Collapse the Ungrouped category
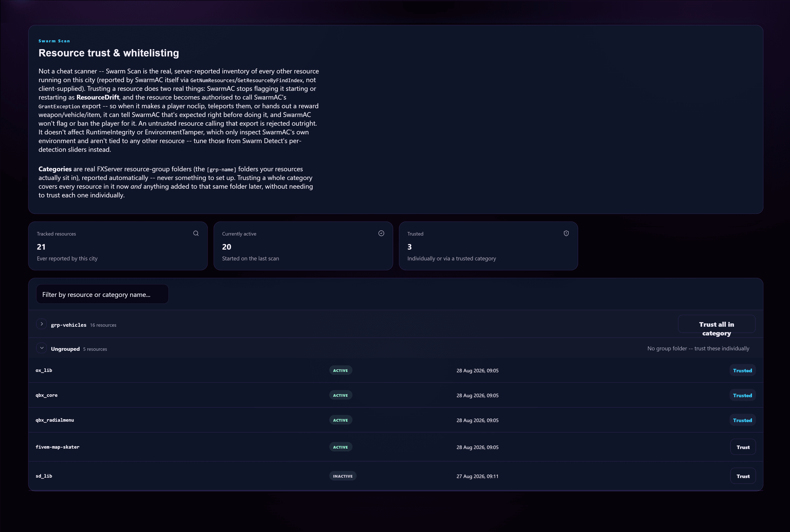 pos(42,348)
